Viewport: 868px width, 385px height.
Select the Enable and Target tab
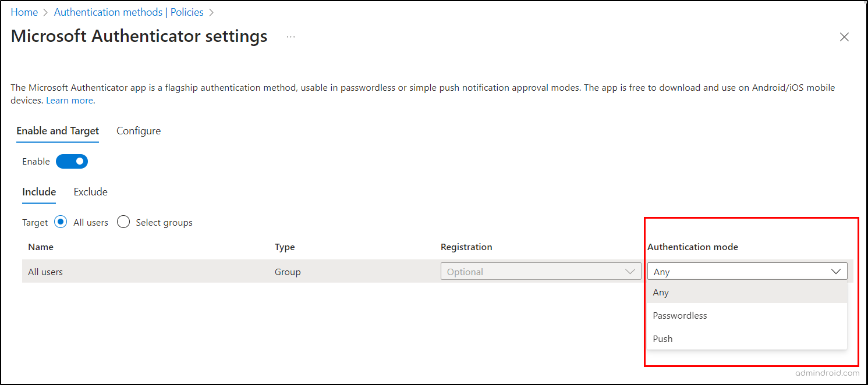[x=57, y=130]
